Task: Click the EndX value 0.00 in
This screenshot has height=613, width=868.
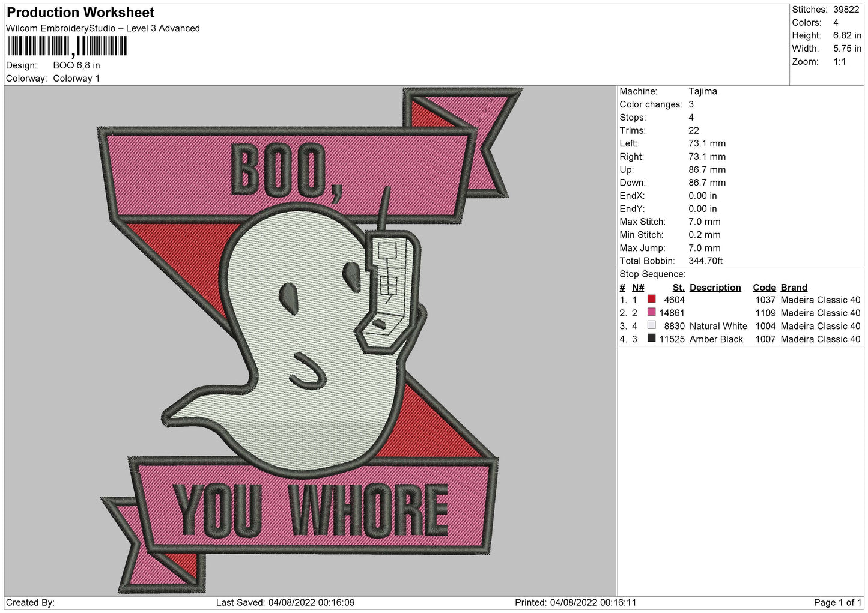Action: pyautogui.click(x=702, y=196)
